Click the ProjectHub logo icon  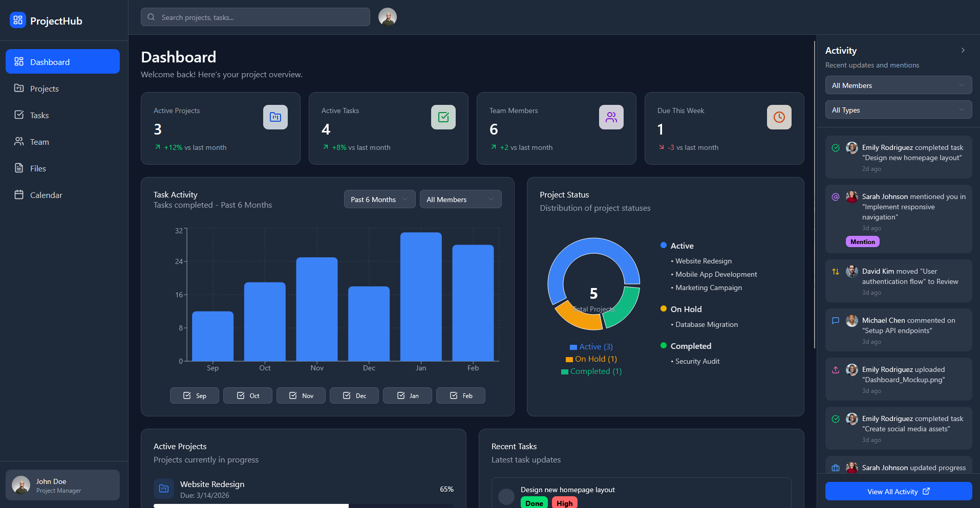tap(18, 20)
